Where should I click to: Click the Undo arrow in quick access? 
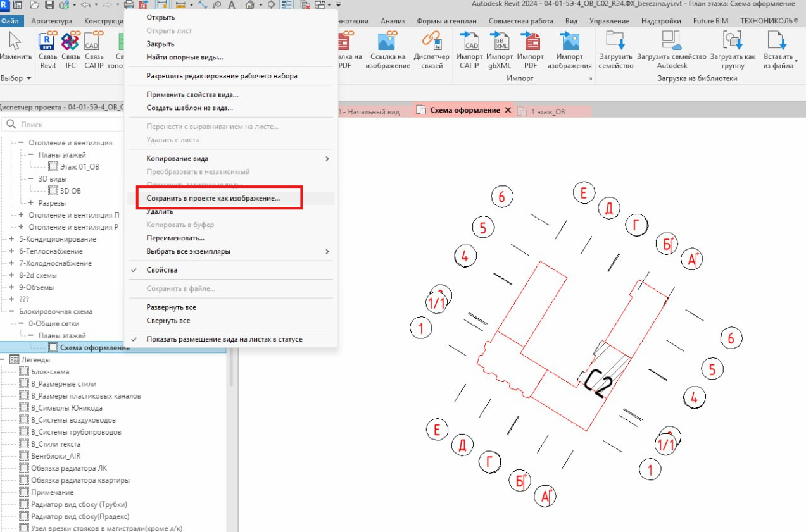point(86,4)
